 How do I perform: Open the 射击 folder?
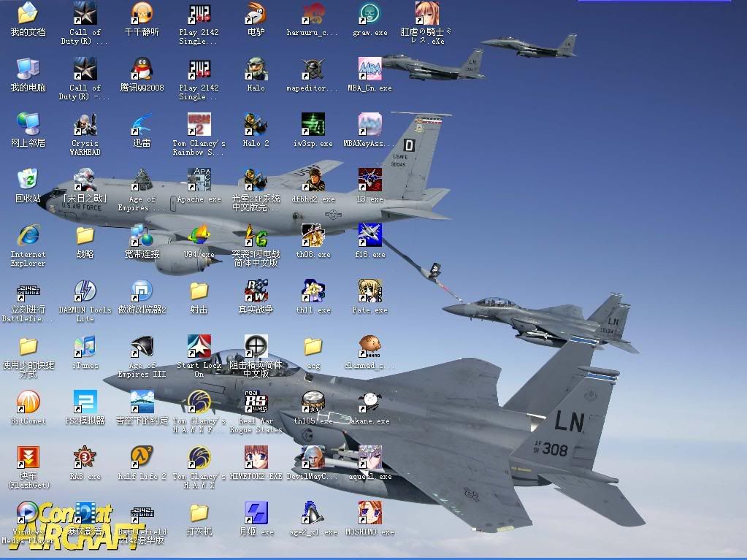(x=199, y=291)
